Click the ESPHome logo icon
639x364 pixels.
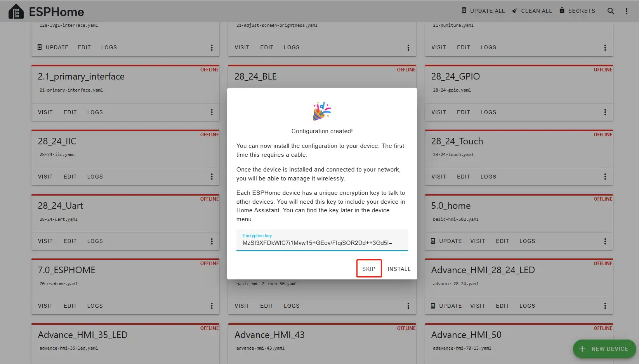point(16,12)
